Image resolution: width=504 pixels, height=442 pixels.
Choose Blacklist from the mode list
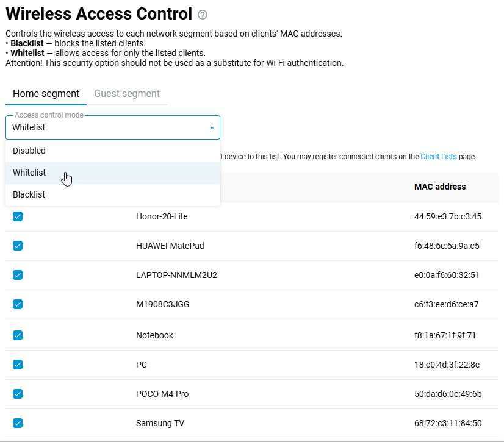pos(29,194)
